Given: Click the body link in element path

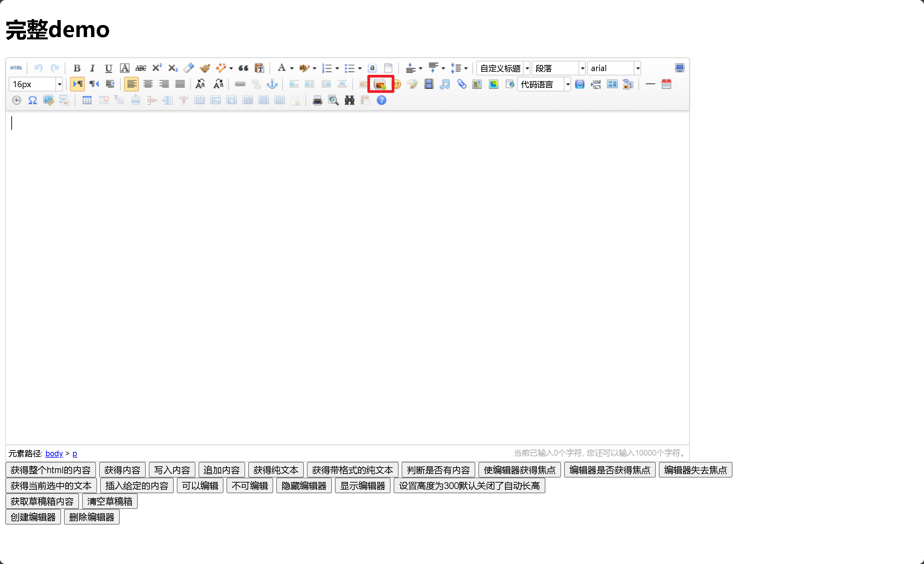Looking at the screenshot, I should pos(54,453).
